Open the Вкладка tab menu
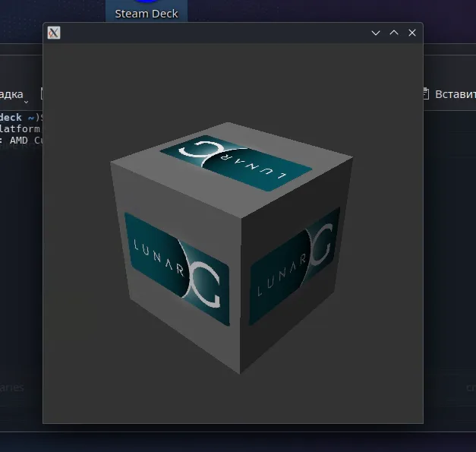476x452 pixels. pos(11,94)
